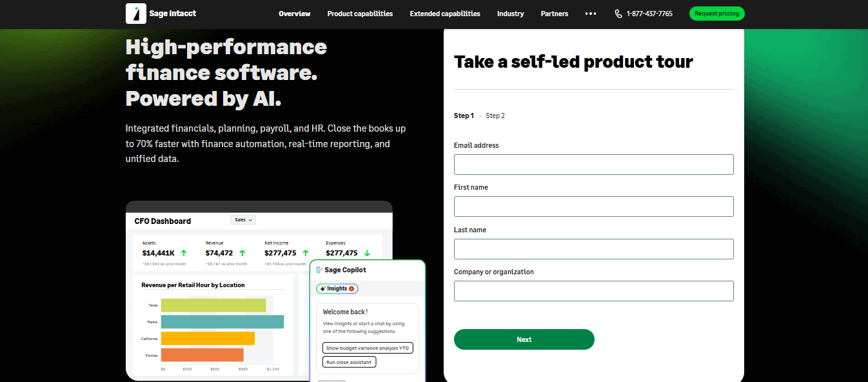This screenshot has height=382, width=868.
Task: Click the Take a self-led product tour heading
Action: click(x=573, y=62)
